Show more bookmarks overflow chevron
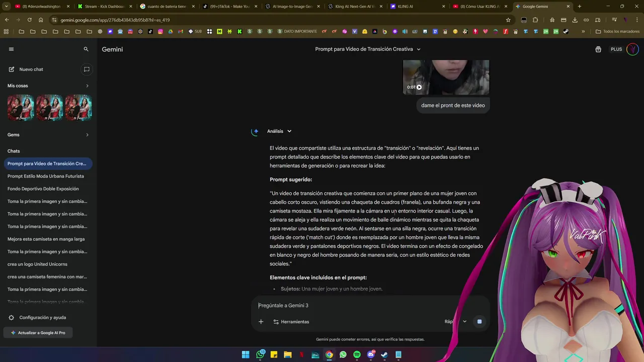Image resolution: width=644 pixels, height=362 pixels. 583,31
